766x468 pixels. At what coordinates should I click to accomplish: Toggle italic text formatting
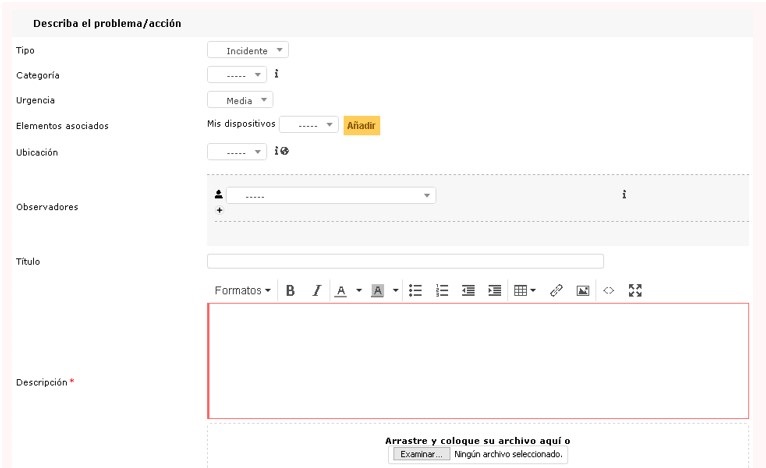[316, 290]
